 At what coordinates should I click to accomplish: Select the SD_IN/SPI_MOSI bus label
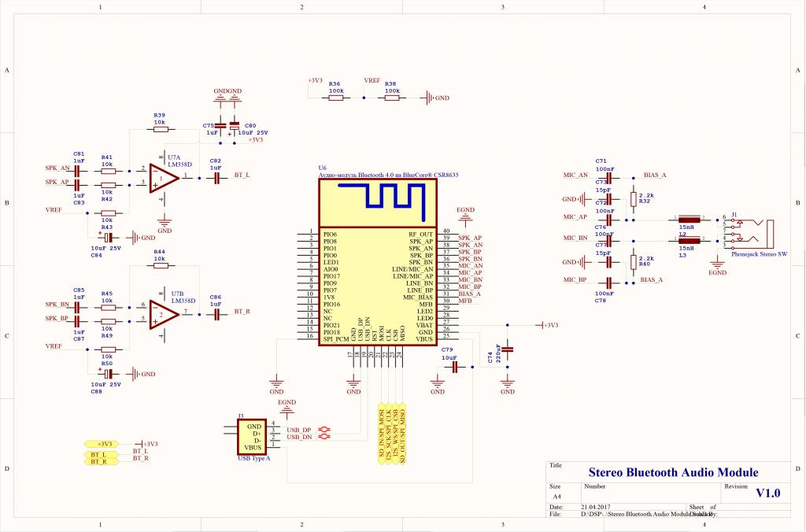coord(382,433)
